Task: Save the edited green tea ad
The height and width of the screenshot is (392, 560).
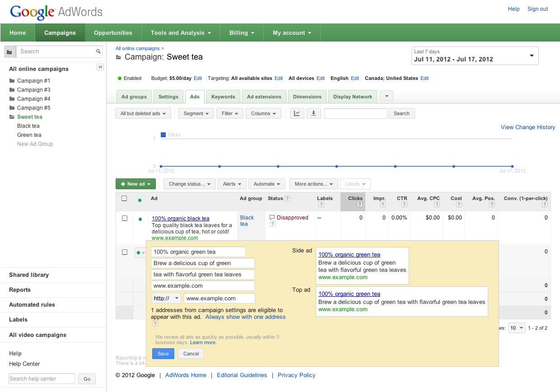Action: (x=163, y=354)
